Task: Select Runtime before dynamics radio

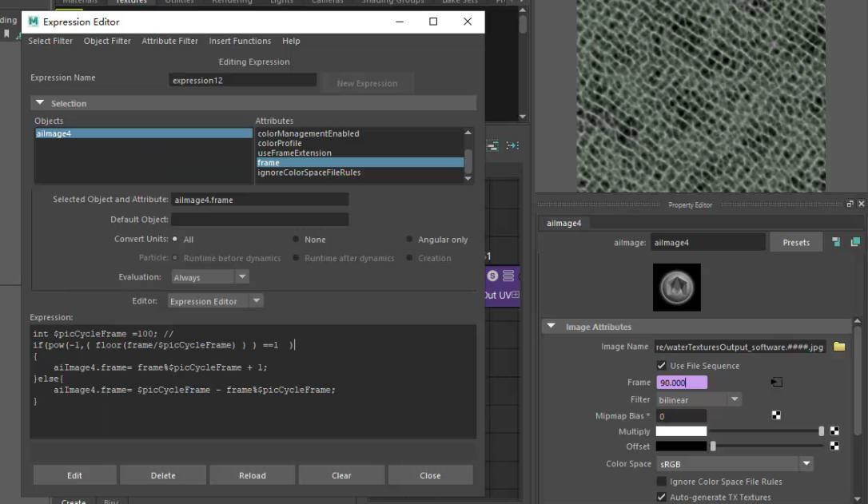Action: click(175, 258)
